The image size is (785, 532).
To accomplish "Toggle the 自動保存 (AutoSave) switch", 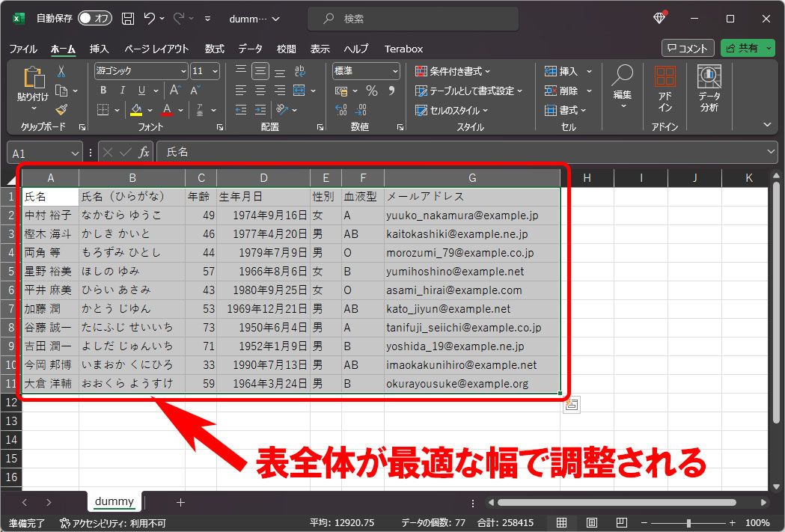I will [94, 18].
